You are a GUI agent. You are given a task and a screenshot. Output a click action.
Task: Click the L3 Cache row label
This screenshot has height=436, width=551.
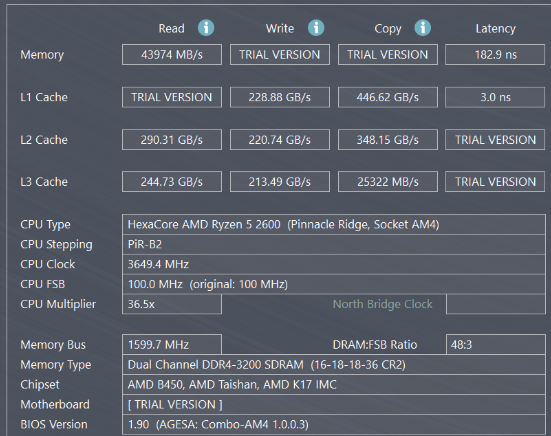point(44,182)
